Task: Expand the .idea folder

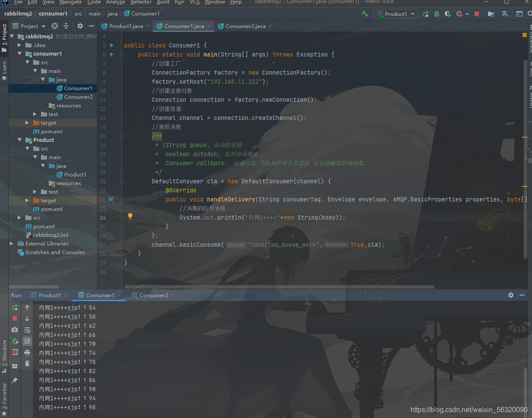Action: [19, 45]
